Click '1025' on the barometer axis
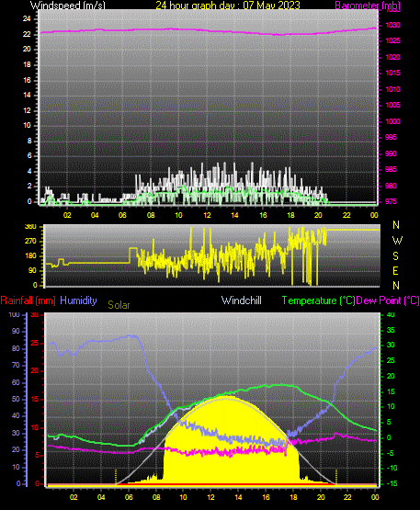The width and height of the screenshot is (420, 510). [392, 41]
